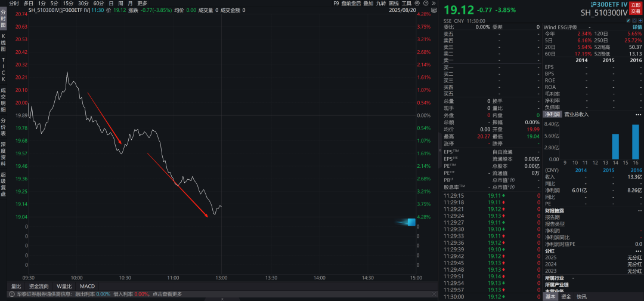
Task: Open 更多 more periods dropdown
Action: click(x=142, y=3)
